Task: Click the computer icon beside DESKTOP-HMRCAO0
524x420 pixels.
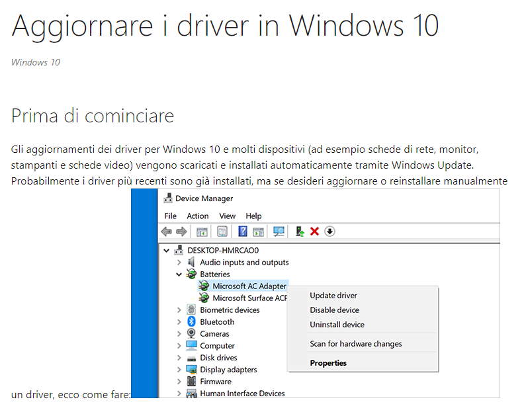Action: pyautogui.click(x=179, y=250)
